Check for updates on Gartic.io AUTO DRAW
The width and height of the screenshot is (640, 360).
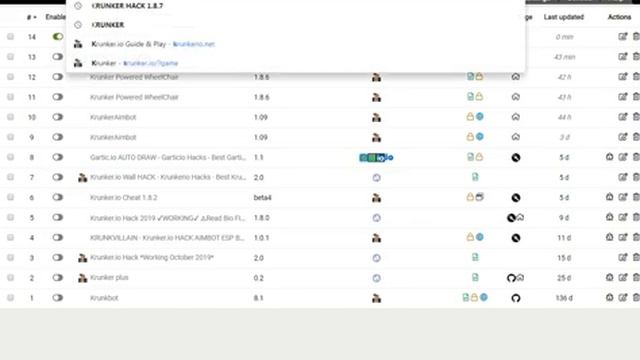pos(609,157)
